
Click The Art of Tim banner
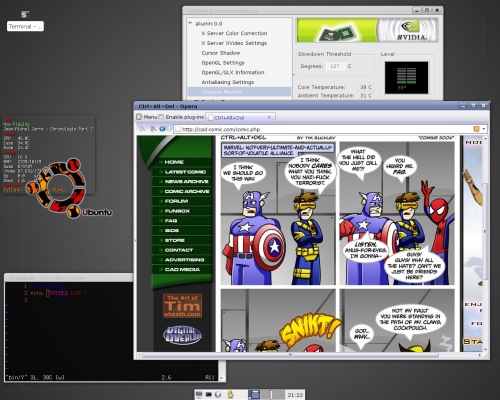click(x=182, y=305)
